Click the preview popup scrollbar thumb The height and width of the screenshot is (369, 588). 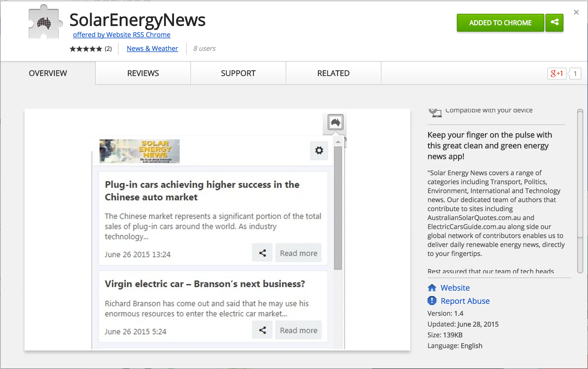(338, 208)
